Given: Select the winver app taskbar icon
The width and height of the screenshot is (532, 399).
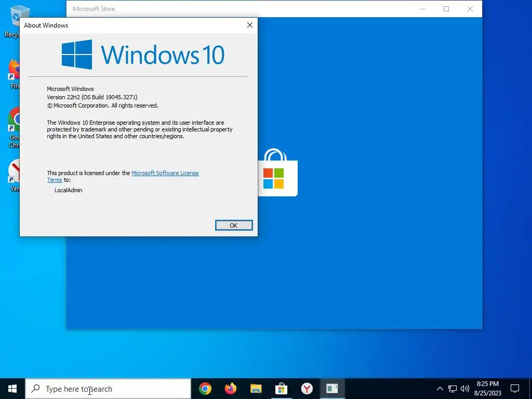Looking at the screenshot, I should click(x=332, y=389).
